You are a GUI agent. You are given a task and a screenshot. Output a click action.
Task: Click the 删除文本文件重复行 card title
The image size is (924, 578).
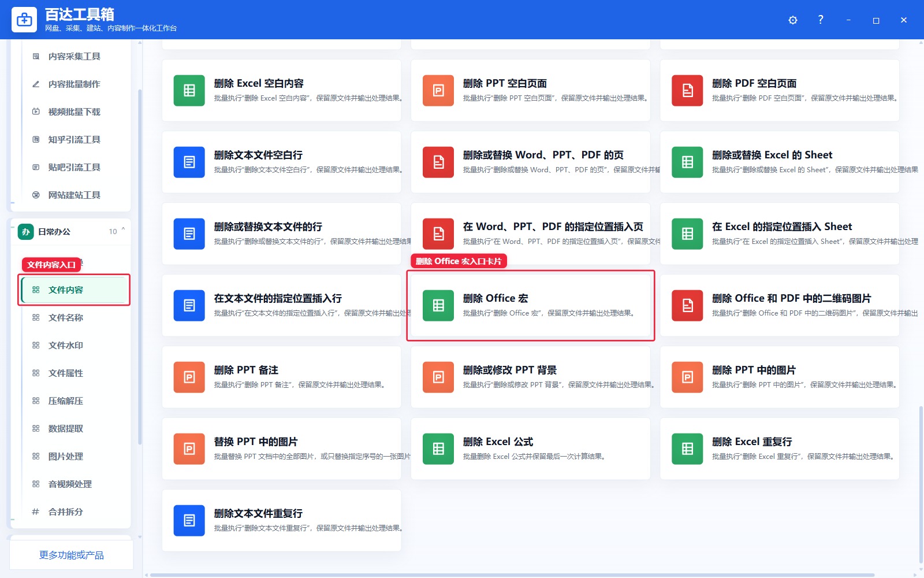258,513
